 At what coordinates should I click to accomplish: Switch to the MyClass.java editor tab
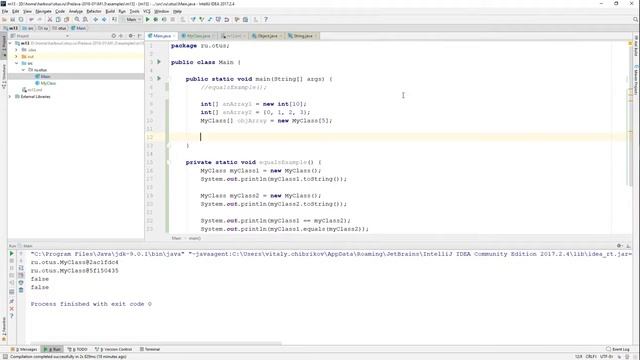[x=198, y=36]
